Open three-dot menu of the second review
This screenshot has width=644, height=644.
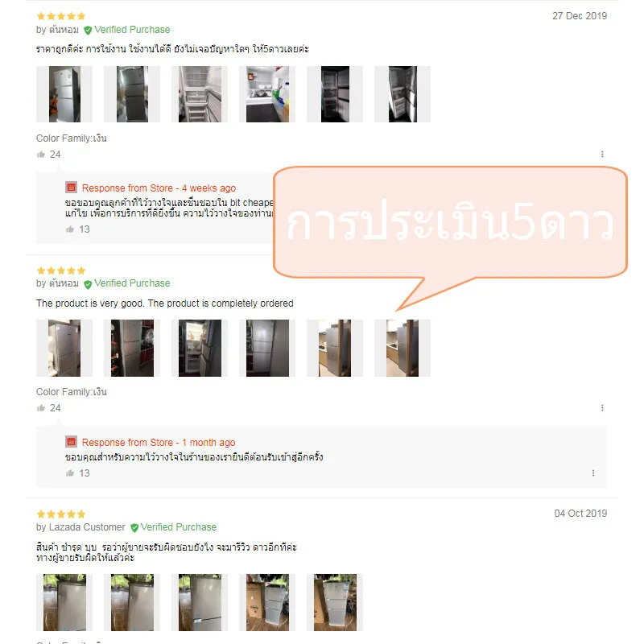click(x=602, y=408)
